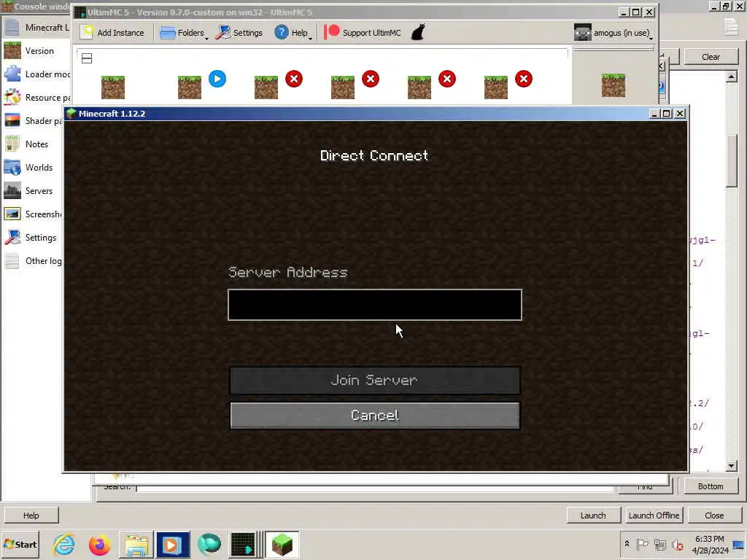Click the fourth red X instance badge
The image size is (747, 560).
[524, 79]
